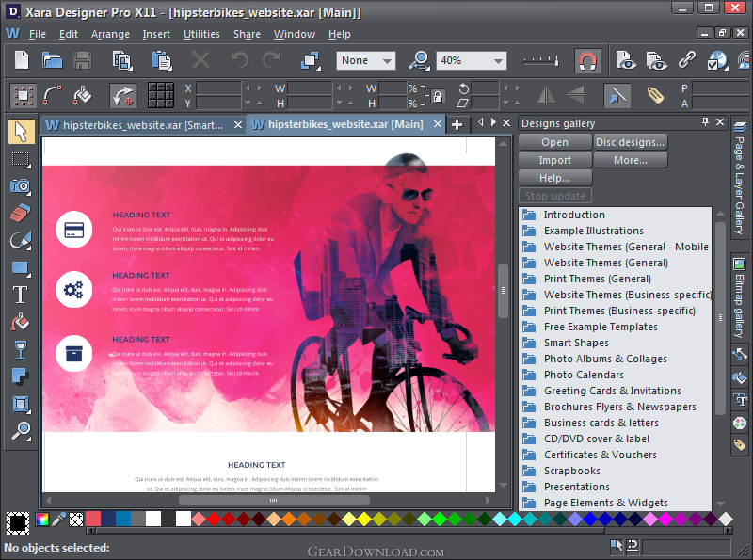Open the Share menu
Screen dimensions: 753x560
[247, 34]
